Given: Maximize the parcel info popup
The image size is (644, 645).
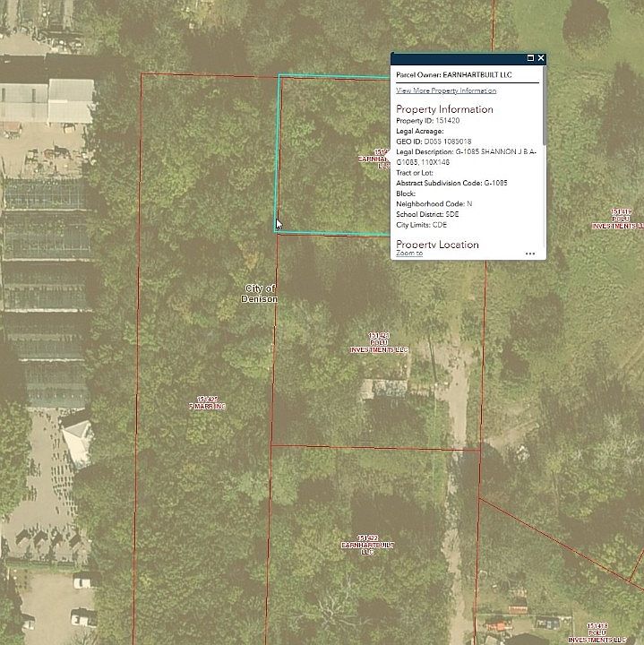Looking at the screenshot, I should (x=530, y=58).
